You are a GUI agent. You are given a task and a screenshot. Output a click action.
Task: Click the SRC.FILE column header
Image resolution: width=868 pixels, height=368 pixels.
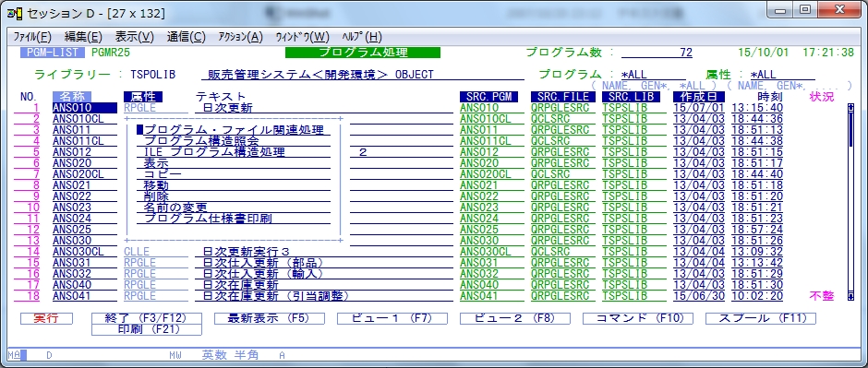[563, 97]
